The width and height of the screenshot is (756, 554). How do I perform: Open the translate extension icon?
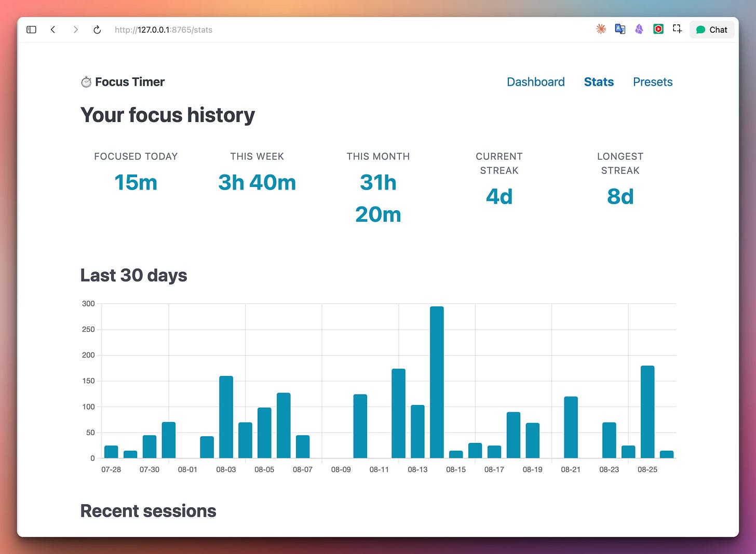[x=620, y=29]
